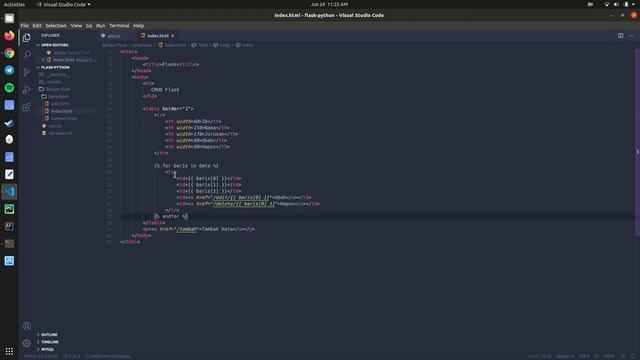Click the Wi-Fi icon in top bar
Screen dimensions: 640x360
607,4
